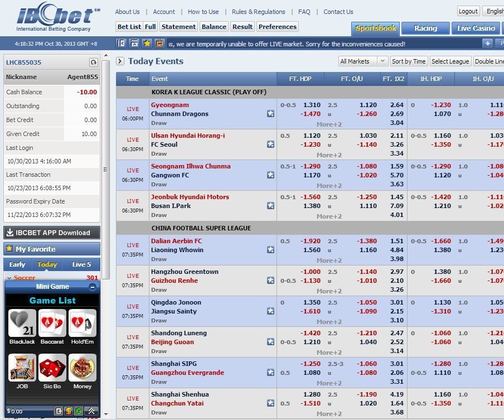Open the Statement page
This screenshot has height=420, width=504.
pyautogui.click(x=178, y=27)
